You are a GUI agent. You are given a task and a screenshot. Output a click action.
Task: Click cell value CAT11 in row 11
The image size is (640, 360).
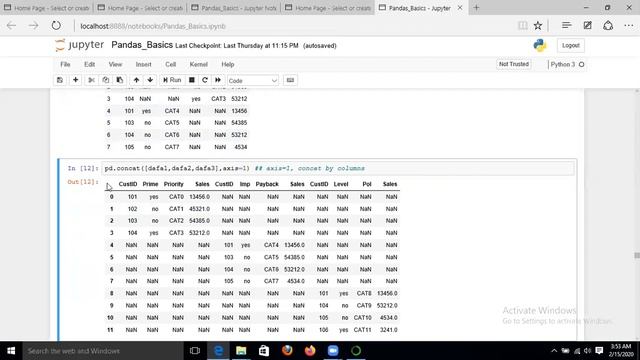tap(362, 330)
